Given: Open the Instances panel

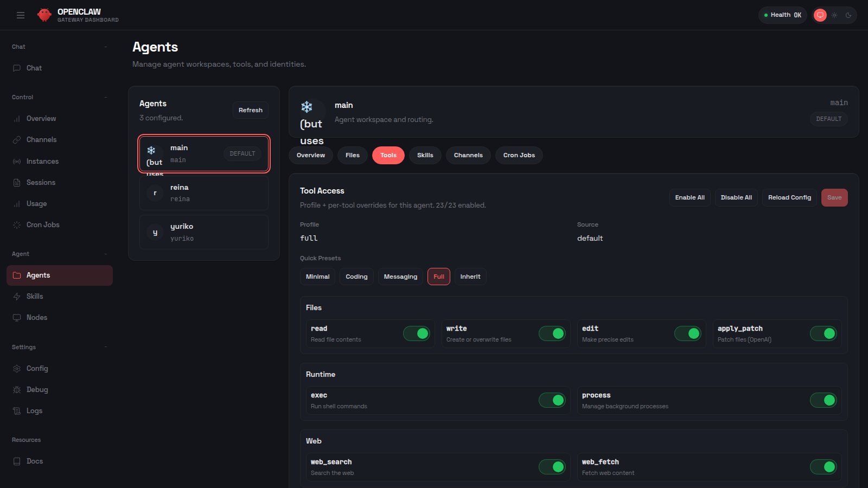Looking at the screenshot, I should [x=42, y=161].
